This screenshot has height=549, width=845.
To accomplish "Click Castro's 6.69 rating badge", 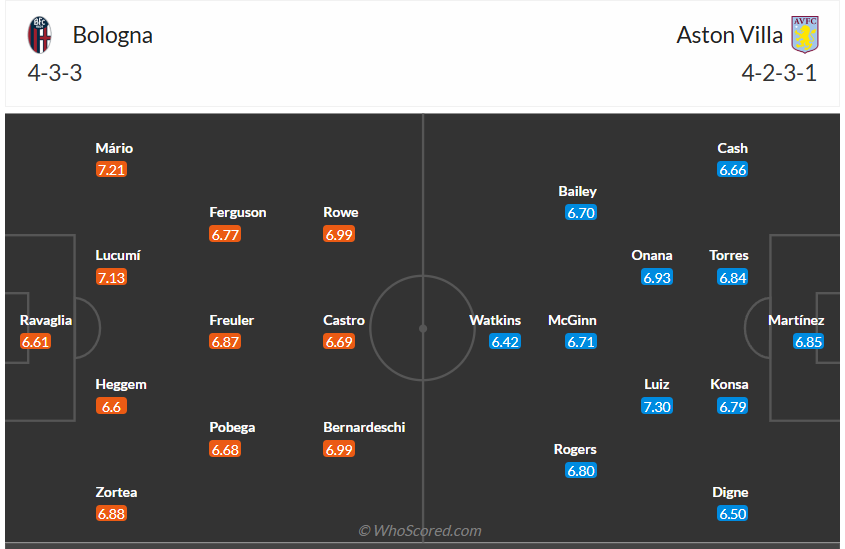I will coord(340,342).
